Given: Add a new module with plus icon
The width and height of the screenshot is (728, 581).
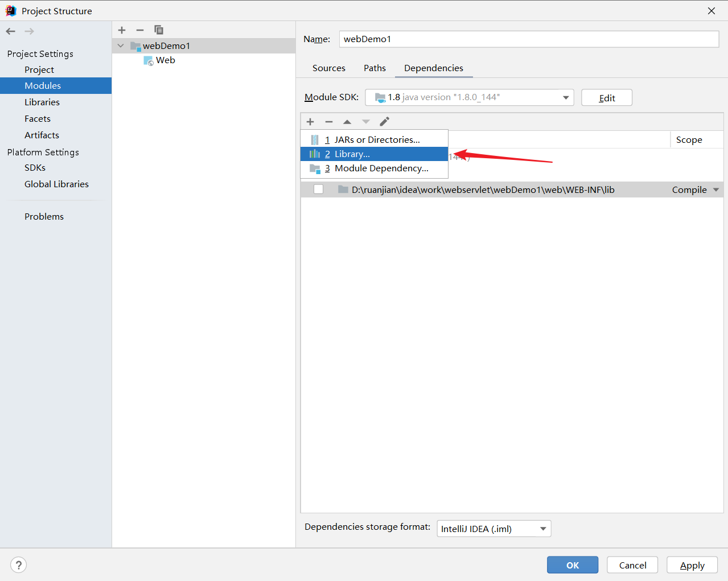Looking at the screenshot, I should 122,30.
